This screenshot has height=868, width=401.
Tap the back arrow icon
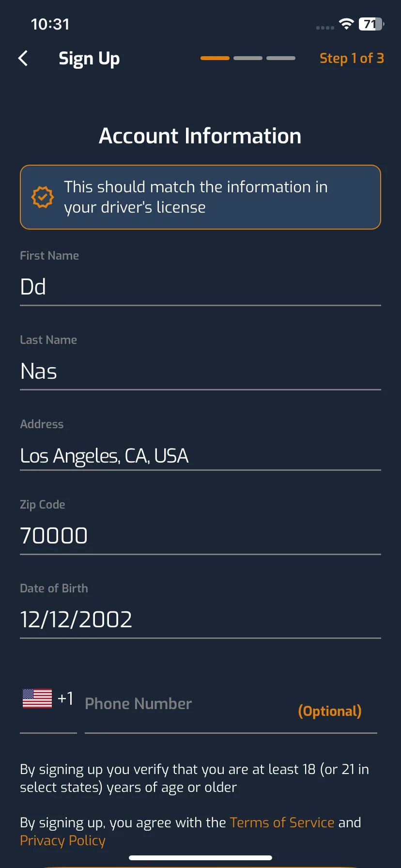[x=23, y=58]
